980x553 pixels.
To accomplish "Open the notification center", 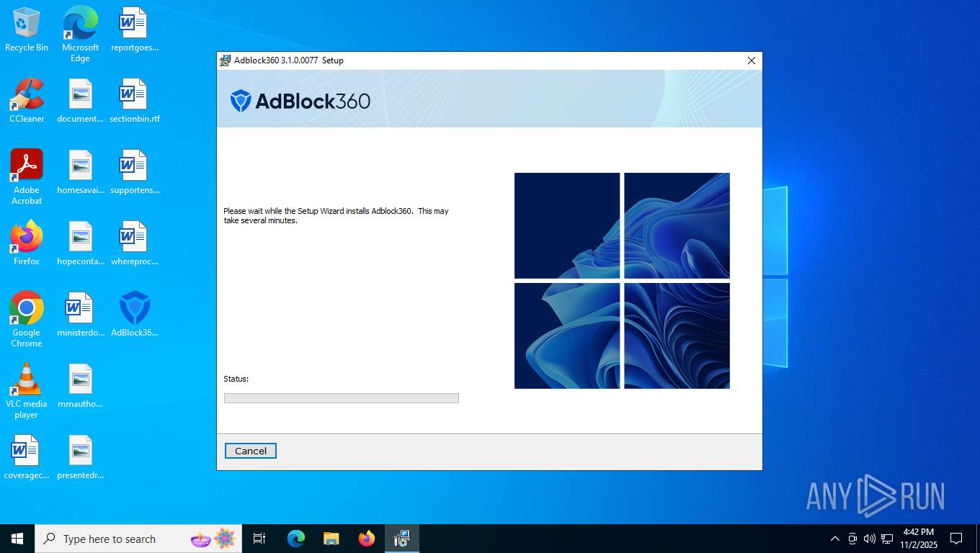I will tap(956, 539).
